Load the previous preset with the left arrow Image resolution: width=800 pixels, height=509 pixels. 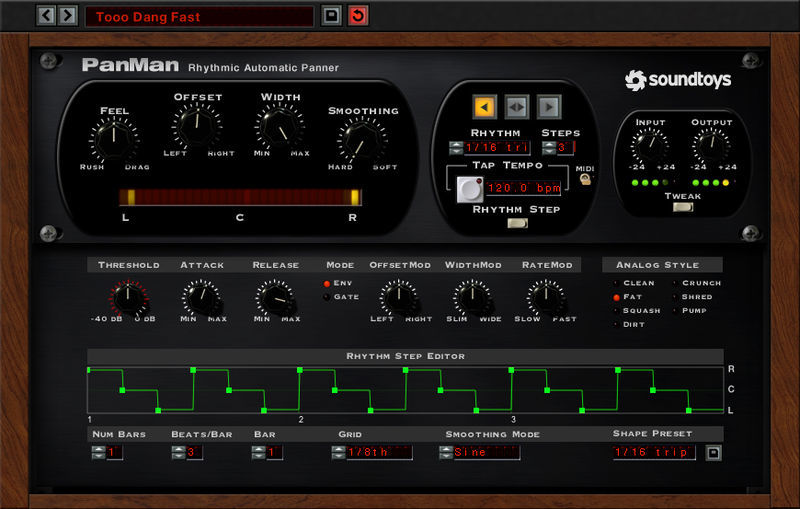tap(46, 16)
